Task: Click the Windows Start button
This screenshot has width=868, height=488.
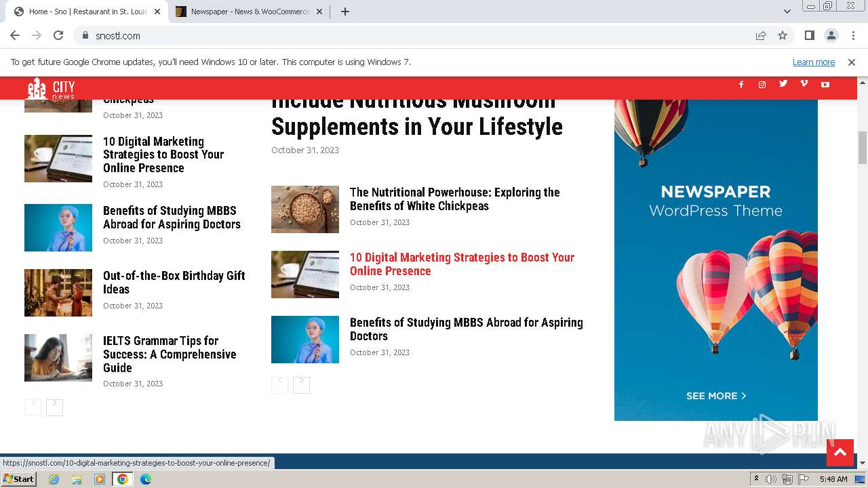Action: pyautogui.click(x=19, y=479)
